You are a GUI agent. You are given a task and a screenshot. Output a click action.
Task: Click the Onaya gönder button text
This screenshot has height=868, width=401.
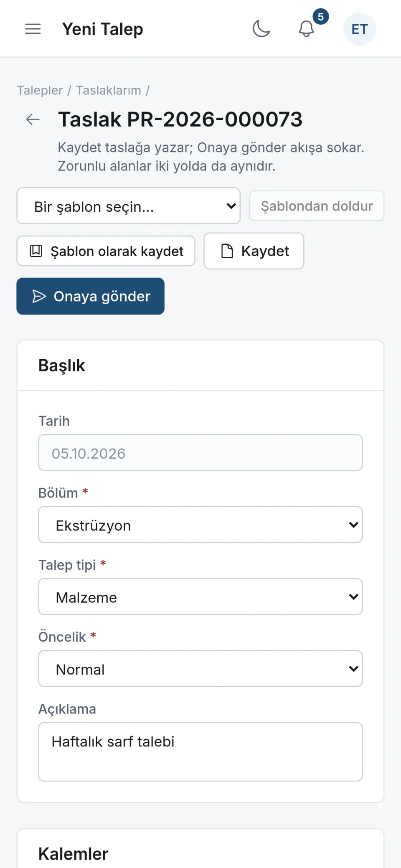102,296
